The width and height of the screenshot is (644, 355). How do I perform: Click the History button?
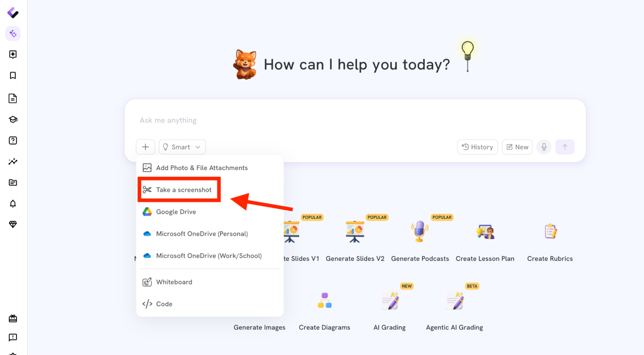pyautogui.click(x=477, y=147)
